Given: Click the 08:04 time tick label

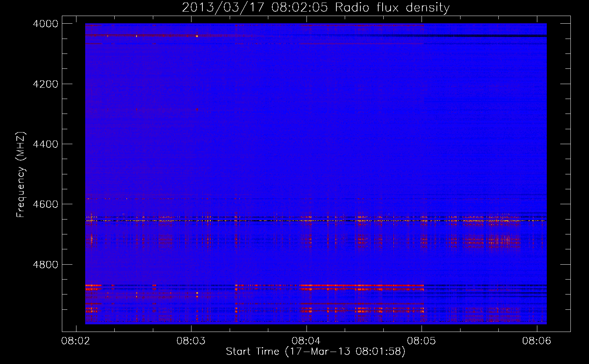Looking at the screenshot, I should tap(306, 341).
